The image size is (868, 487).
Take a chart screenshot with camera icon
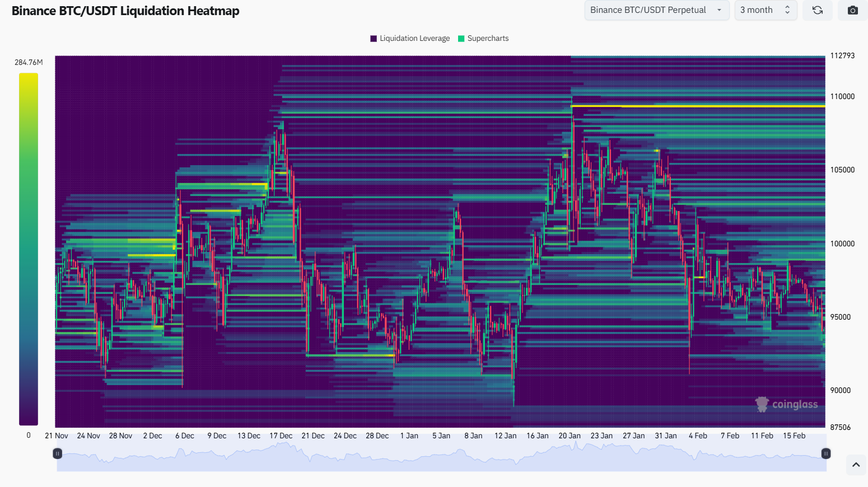pyautogui.click(x=853, y=10)
